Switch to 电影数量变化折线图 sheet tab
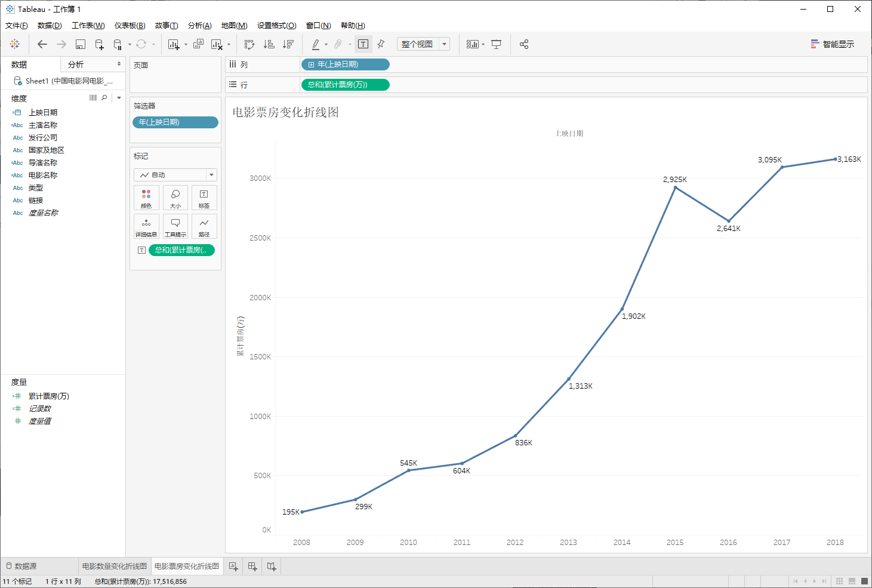The image size is (872, 588). (115, 566)
